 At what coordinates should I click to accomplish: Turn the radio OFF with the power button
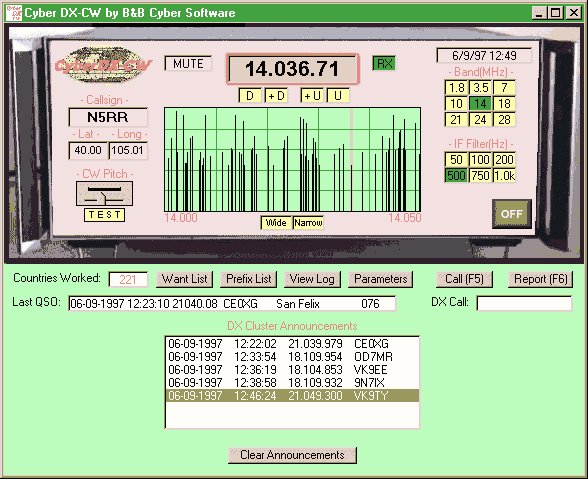point(512,214)
